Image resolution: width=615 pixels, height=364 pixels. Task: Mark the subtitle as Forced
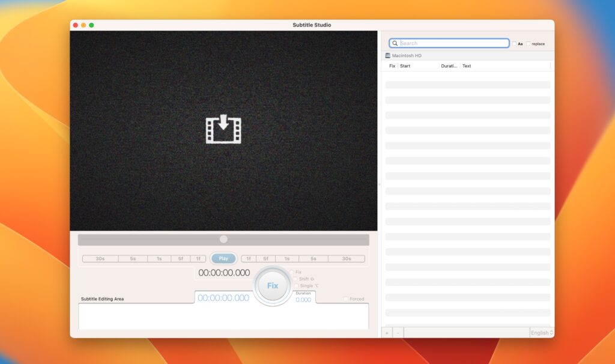click(345, 299)
